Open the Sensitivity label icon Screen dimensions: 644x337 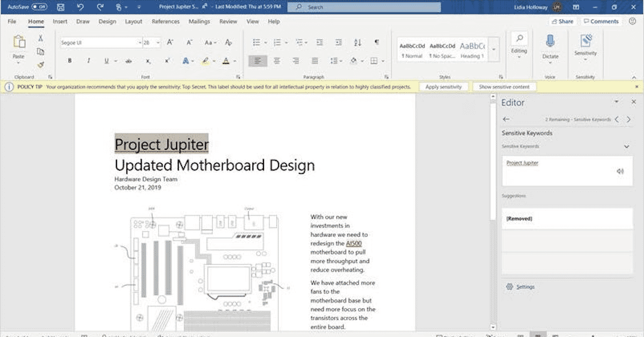tap(586, 41)
